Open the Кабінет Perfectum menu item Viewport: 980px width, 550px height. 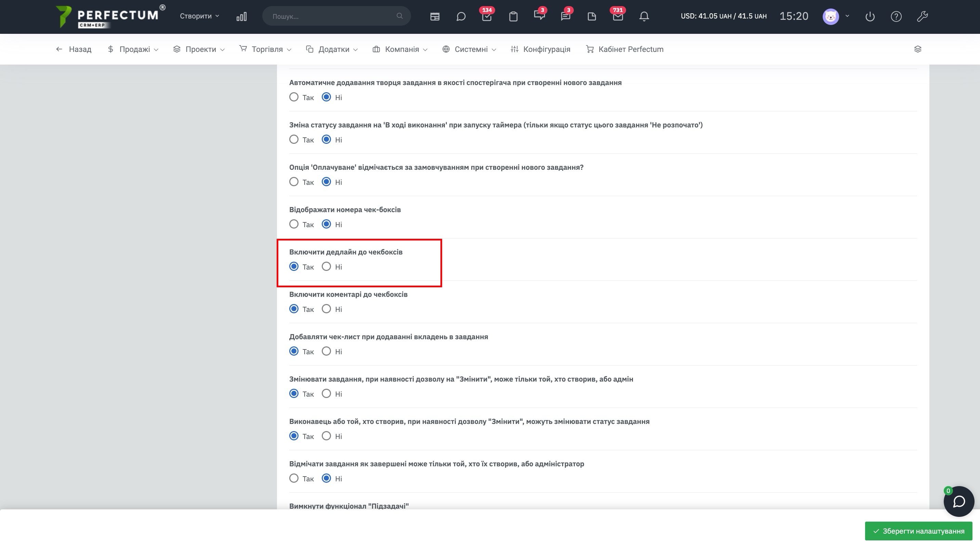(625, 49)
